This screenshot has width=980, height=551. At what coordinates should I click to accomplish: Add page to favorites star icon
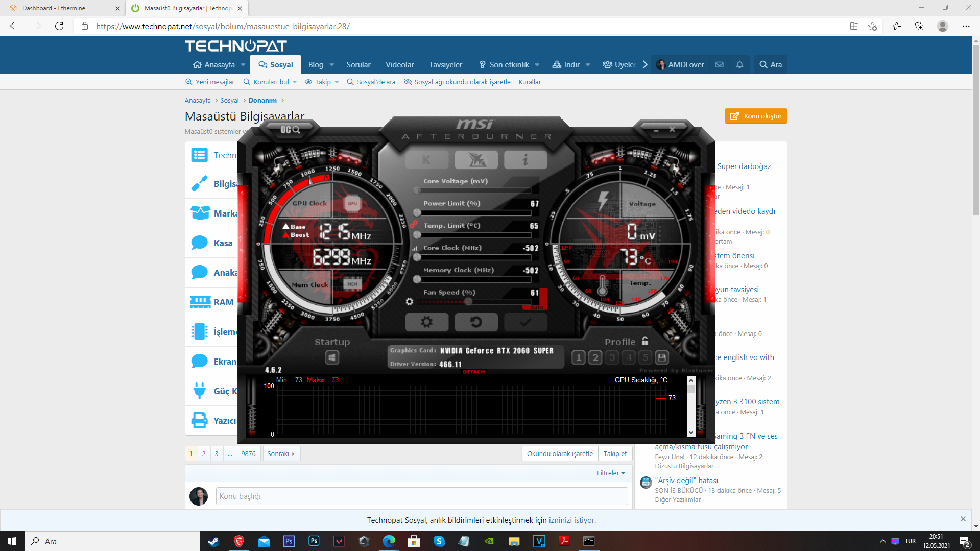[x=873, y=26]
